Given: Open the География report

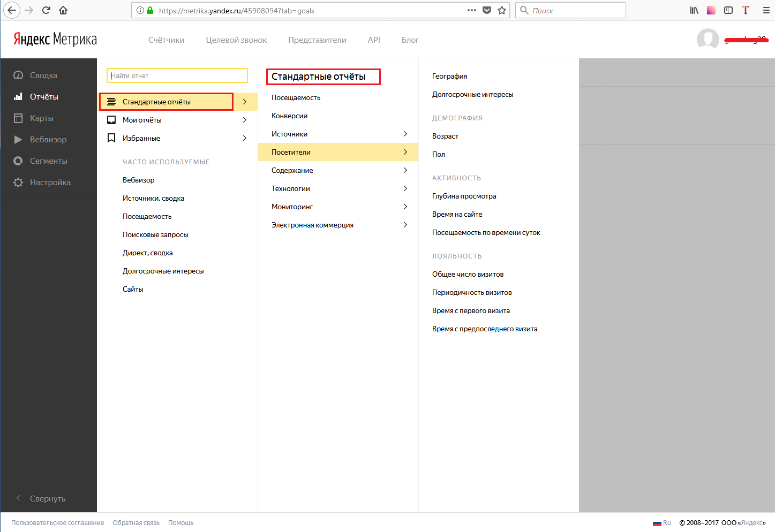Looking at the screenshot, I should [450, 76].
